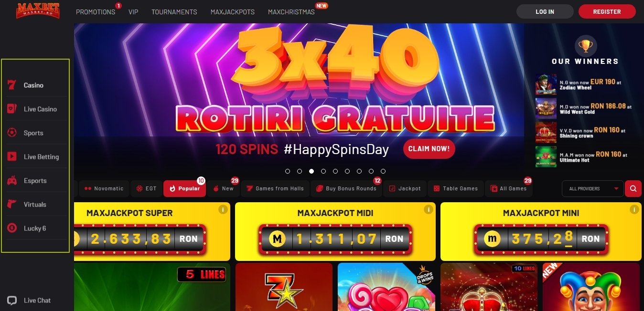Image resolution: width=644 pixels, height=311 pixels.
Task: Open the Tournaments menu item
Action: coord(174,12)
